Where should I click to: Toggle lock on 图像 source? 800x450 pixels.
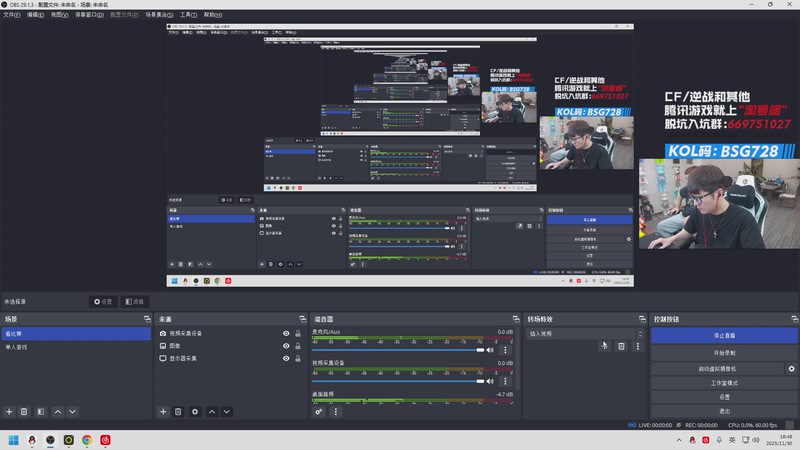[298, 346]
